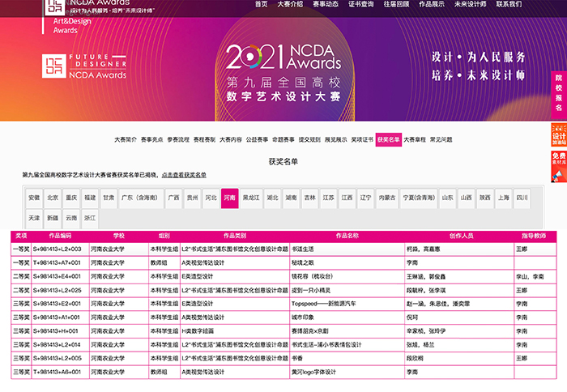Select the 公益赛事 sub-navigation item
Screen dimensions: 567x392
[257, 139]
